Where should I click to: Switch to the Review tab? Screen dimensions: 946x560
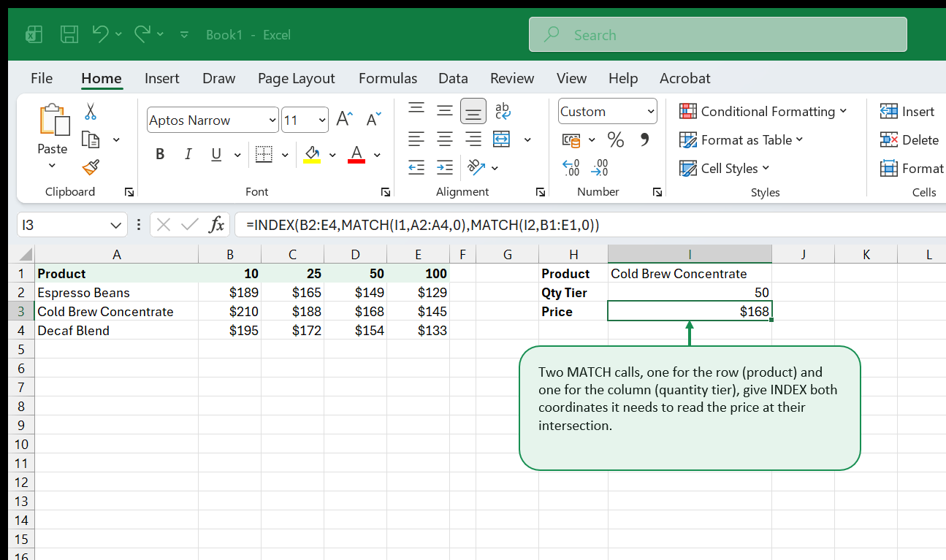tap(512, 78)
